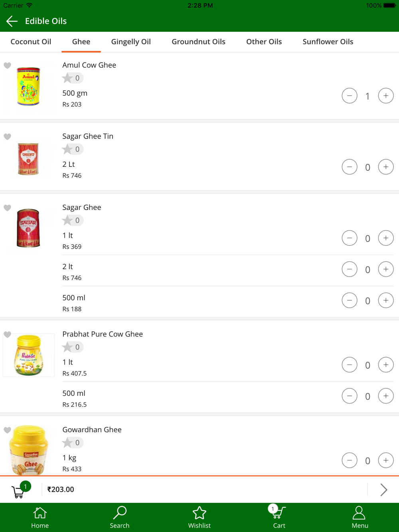Screen dimensions: 399x532
Task: Switch to the Coconut Oil tab
Action: point(31,42)
